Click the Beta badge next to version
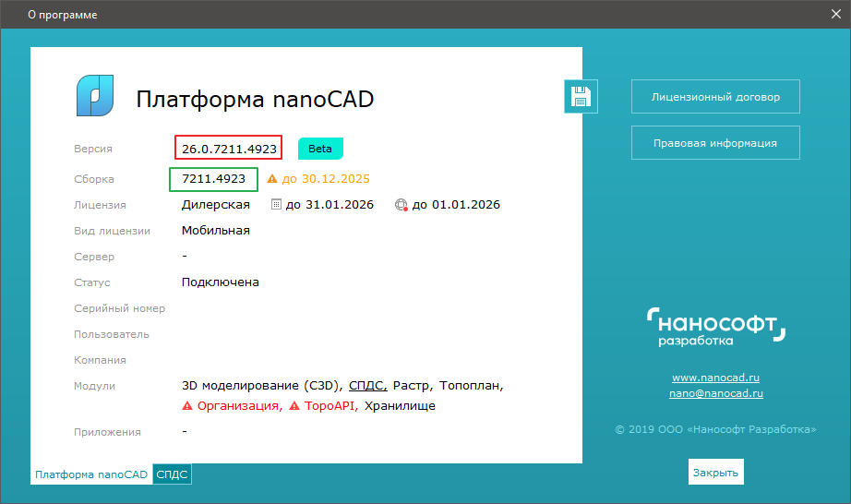Screen dimensions: 851x504 [319, 149]
